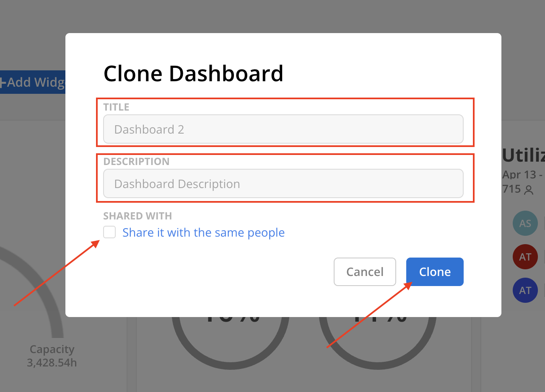Click the TITLE field label
The width and height of the screenshot is (545, 392).
tap(116, 107)
